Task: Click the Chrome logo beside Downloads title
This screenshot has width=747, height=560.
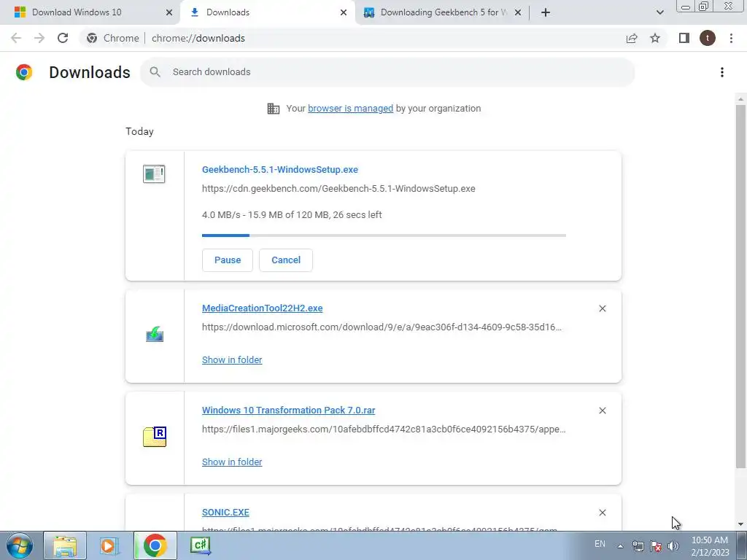Action: coord(24,72)
